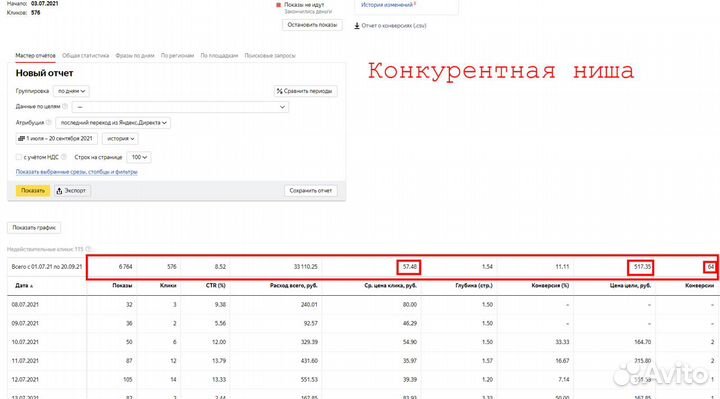Click the Клики column header
This screenshot has width=720, height=399.
168,286
